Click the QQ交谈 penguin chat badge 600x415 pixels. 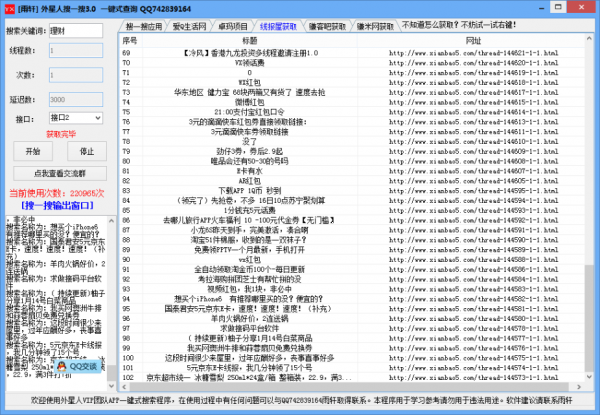click(78, 366)
